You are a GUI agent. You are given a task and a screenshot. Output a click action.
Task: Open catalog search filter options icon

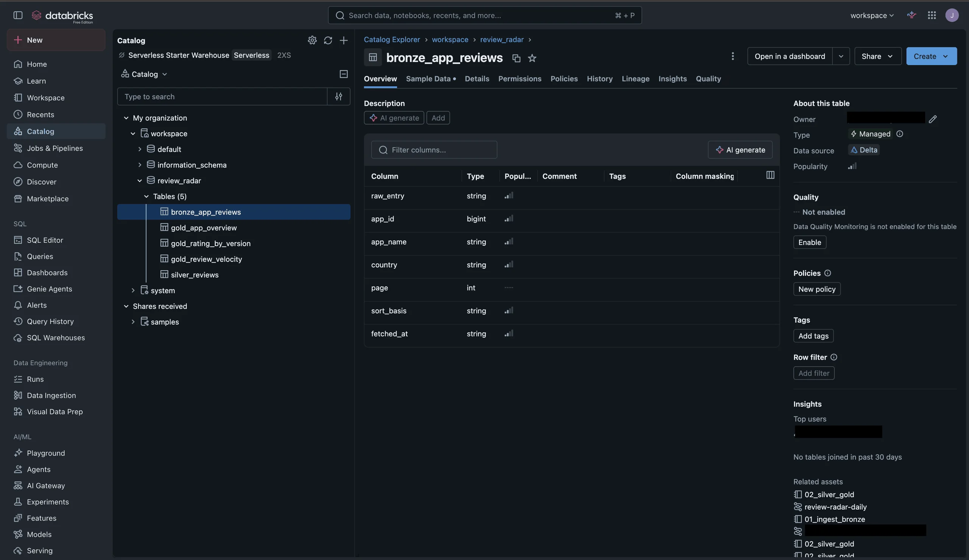click(x=339, y=96)
